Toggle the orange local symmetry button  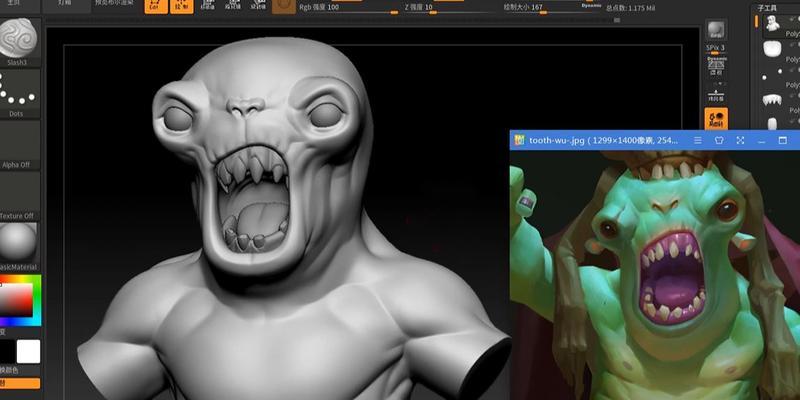click(x=716, y=118)
